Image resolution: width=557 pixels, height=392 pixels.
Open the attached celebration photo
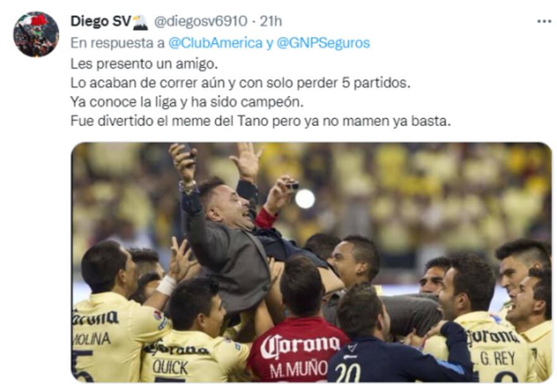[x=311, y=262]
